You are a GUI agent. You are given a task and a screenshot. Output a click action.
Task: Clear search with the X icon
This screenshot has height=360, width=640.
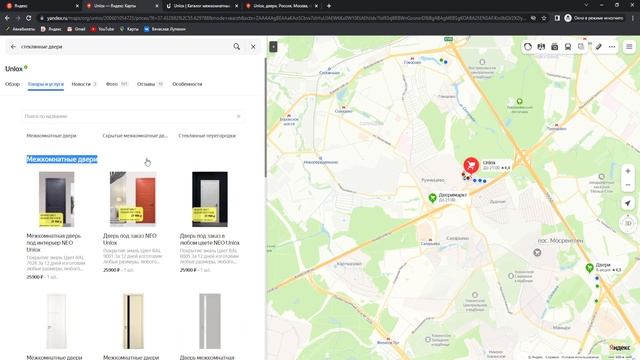[253, 47]
